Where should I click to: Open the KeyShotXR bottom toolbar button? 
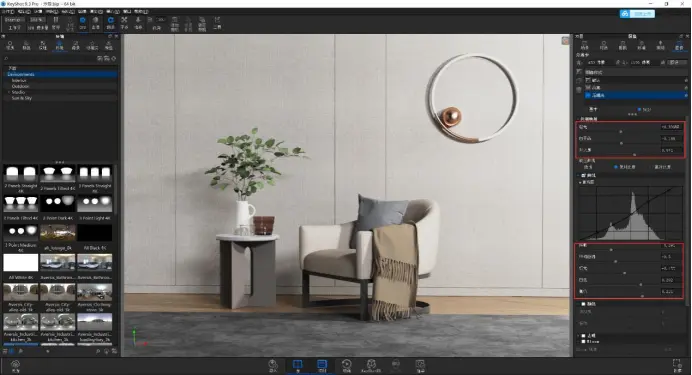coord(371,366)
